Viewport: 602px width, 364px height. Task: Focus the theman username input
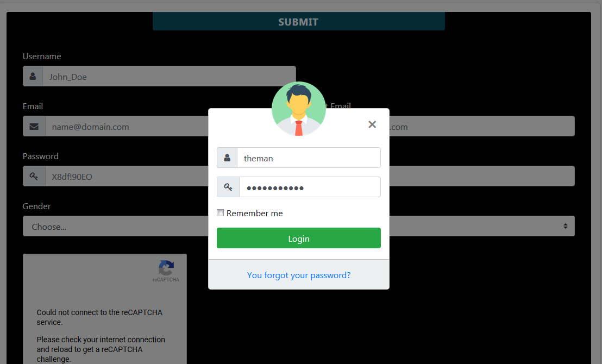(x=309, y=158)
